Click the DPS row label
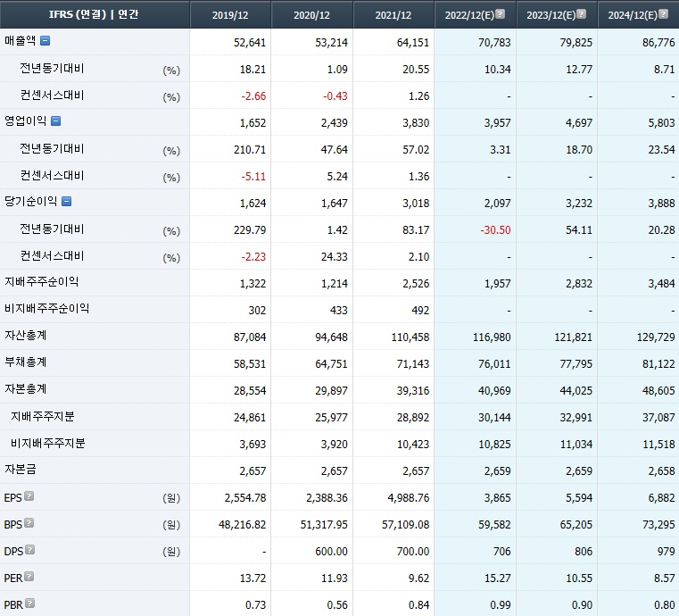The height and width of the screenshot is (616, 679). [13, 552]
